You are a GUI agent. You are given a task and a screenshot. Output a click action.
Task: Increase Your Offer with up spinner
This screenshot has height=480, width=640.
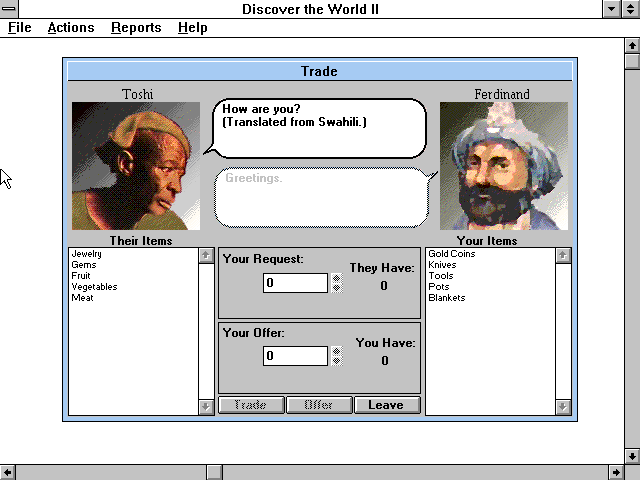click(336, 351)
